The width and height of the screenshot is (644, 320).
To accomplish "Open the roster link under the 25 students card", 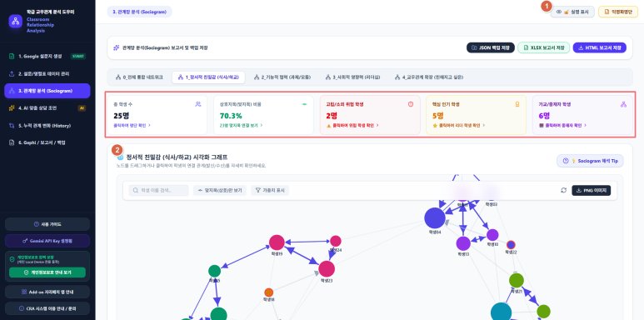I will pos(132,125).
